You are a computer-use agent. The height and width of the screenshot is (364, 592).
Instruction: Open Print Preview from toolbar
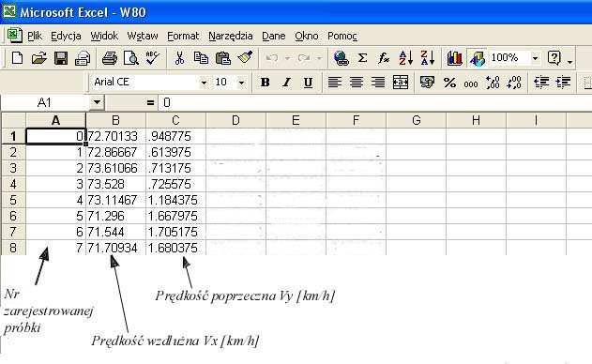(x=131, y=58)
